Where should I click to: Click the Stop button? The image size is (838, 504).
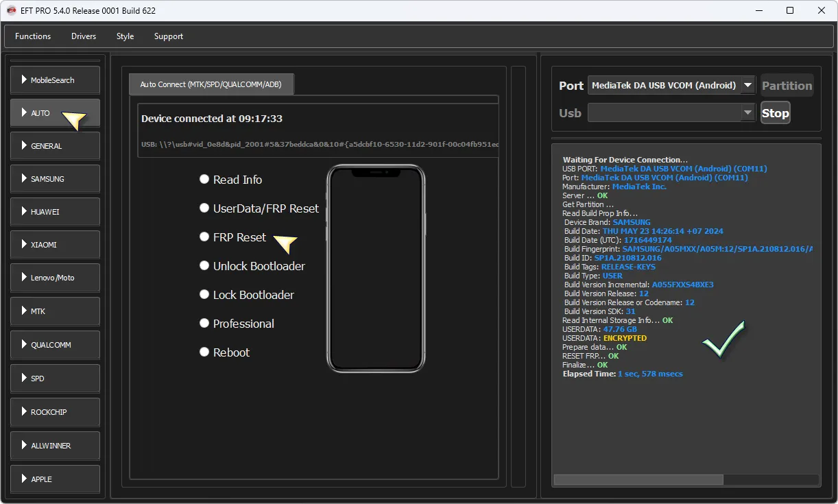(x=775, y=113)
